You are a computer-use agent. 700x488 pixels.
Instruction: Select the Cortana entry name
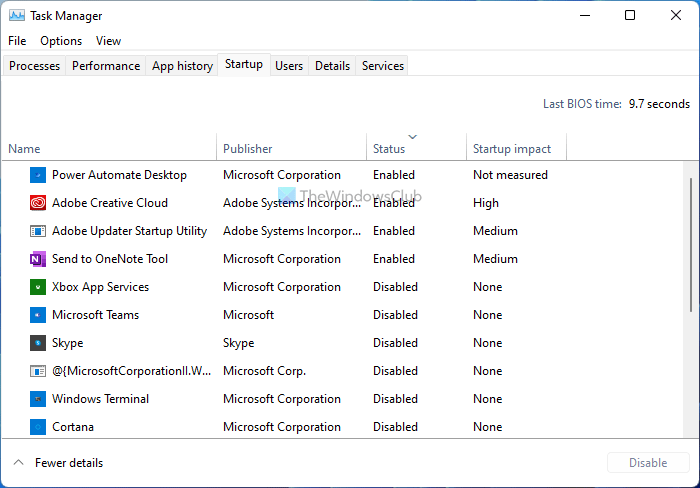click(x=73, y=427)
